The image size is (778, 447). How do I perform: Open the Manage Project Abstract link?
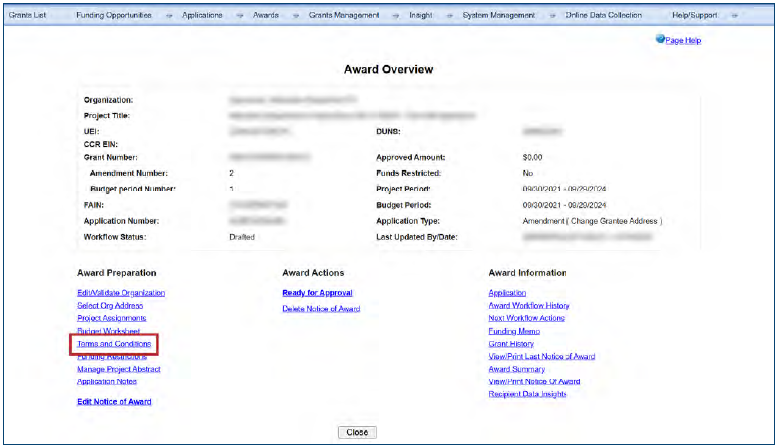pyautogui.click(x=118, y=369)
